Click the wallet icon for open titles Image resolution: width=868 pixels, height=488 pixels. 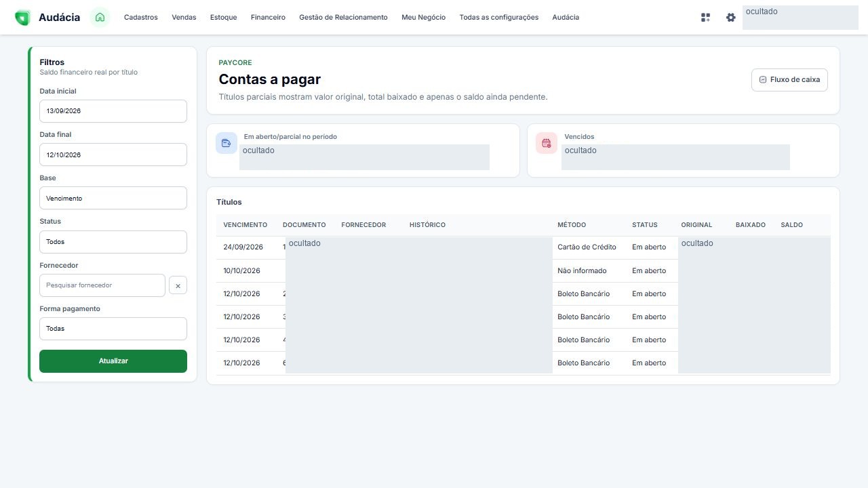tap(226, 143)
